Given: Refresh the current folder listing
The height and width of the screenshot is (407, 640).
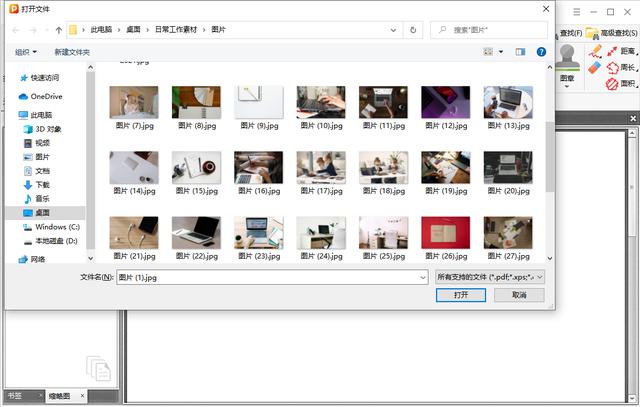Looking at the screenshot, I should point(413,30).
